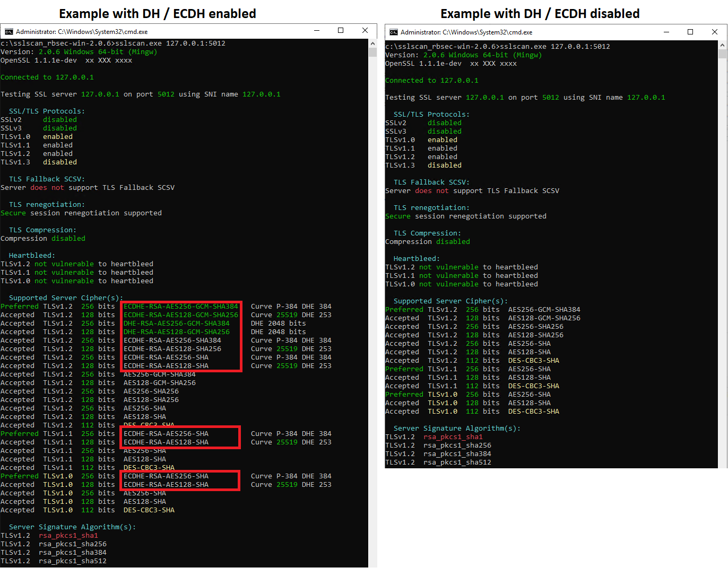
Task: Minimize the right 'DH / ECDH disabled' cmd window
Action: click(666, 32)
